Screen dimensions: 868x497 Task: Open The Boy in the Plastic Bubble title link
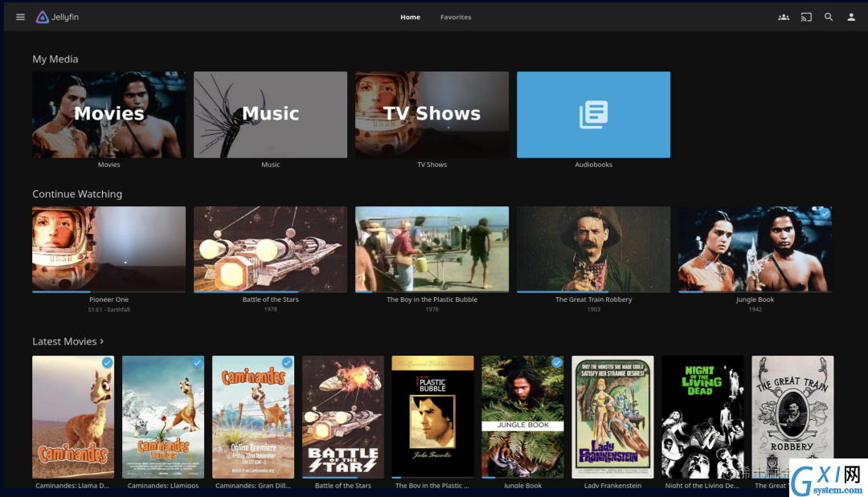(x=432, y=299)
